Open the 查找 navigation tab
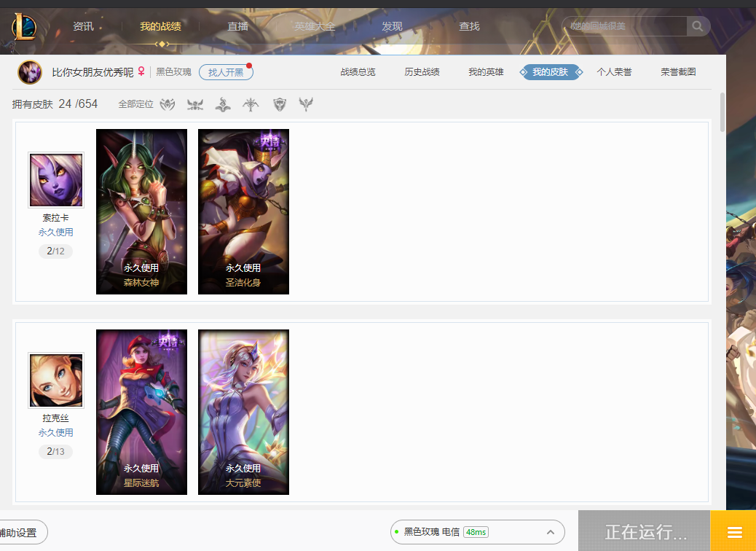This screenshot has width=756, height=551. tap(469, 26)
